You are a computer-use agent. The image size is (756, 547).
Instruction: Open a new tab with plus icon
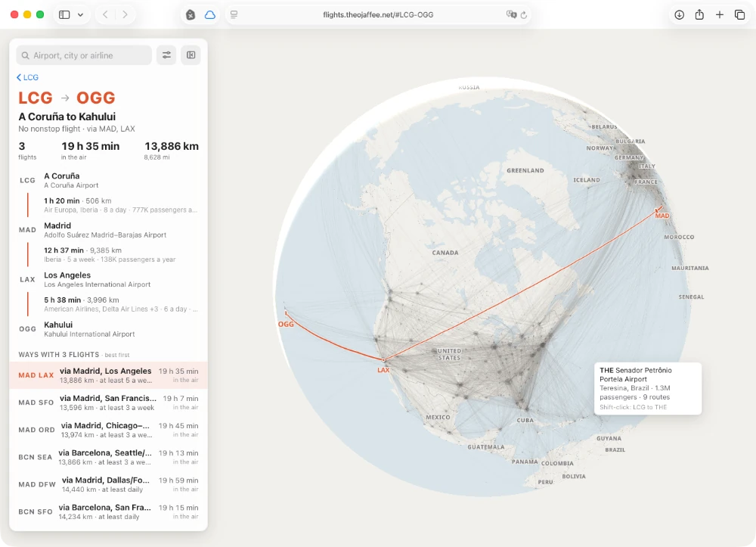pos(720,14)
